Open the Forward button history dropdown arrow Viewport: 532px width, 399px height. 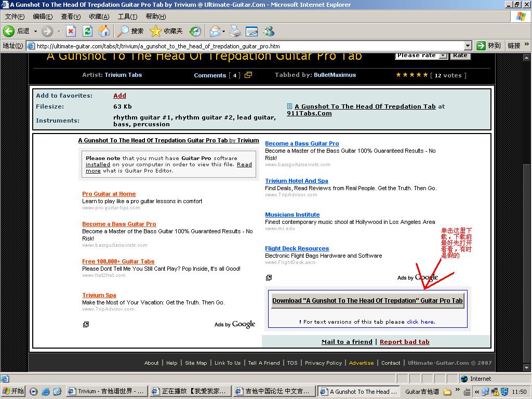59,31
